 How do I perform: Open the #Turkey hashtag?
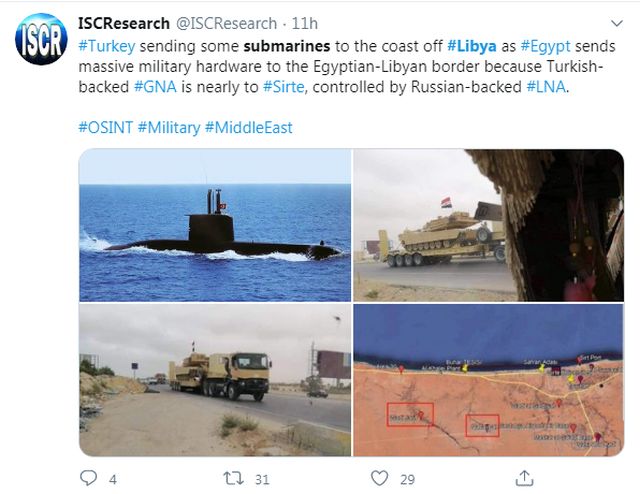click(x=107, y=46)
